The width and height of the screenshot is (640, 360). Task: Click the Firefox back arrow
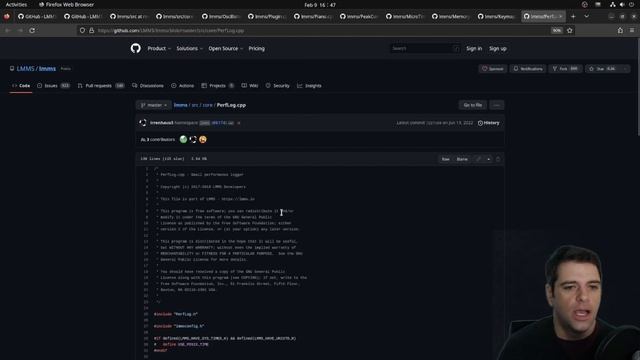coord(7,30)
